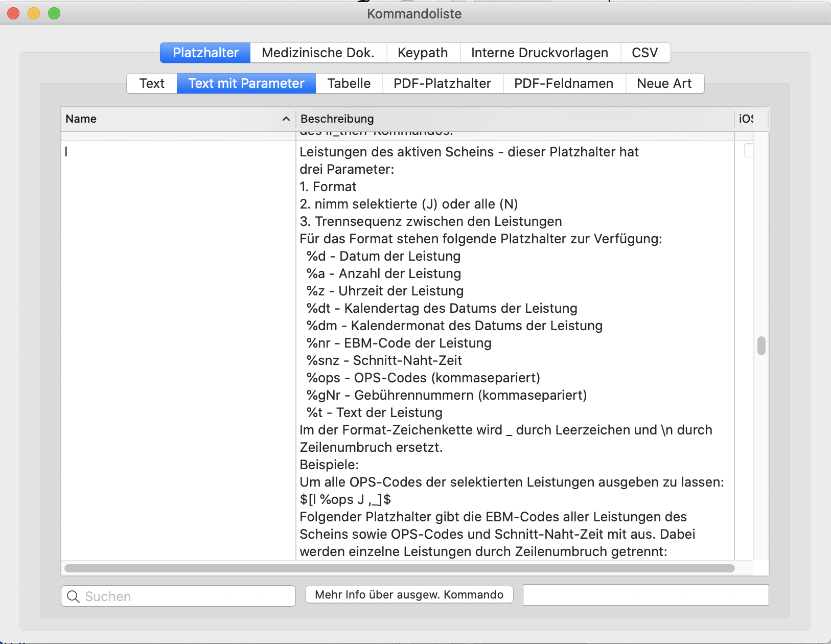Image resolution: width=831 pixels, height=644 pixels.
Task: Close the Kommandoliste window
Action: [x=13, y=13]
